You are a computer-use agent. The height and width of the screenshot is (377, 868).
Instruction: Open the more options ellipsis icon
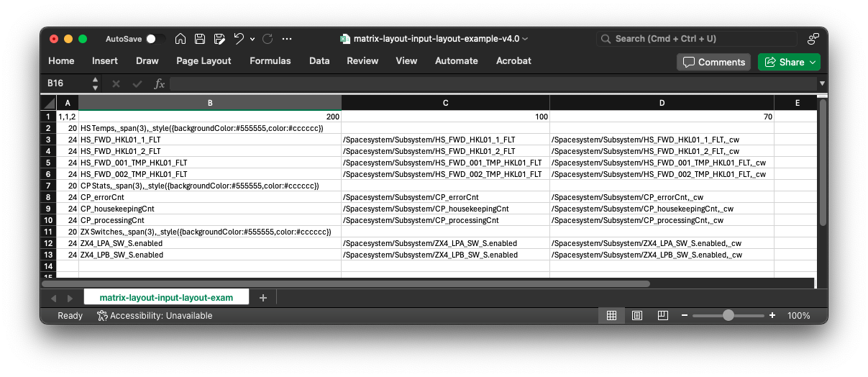(287, 39)
